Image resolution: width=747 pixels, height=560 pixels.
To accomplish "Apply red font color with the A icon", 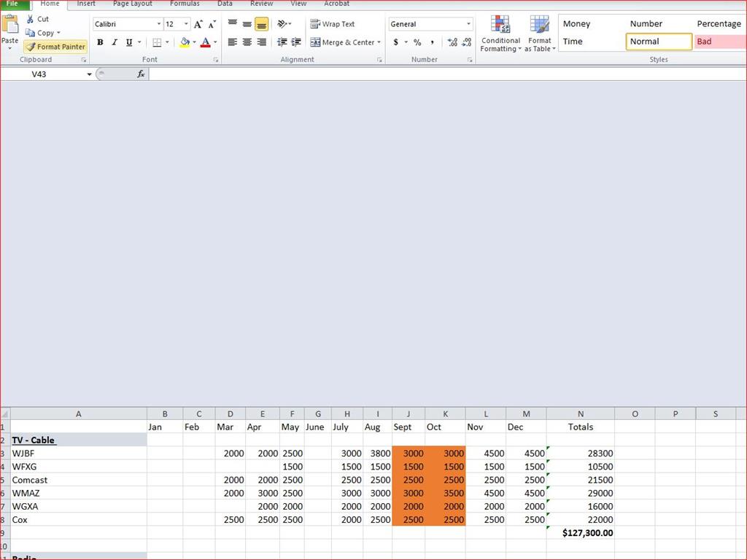I will tap(205, 42).
